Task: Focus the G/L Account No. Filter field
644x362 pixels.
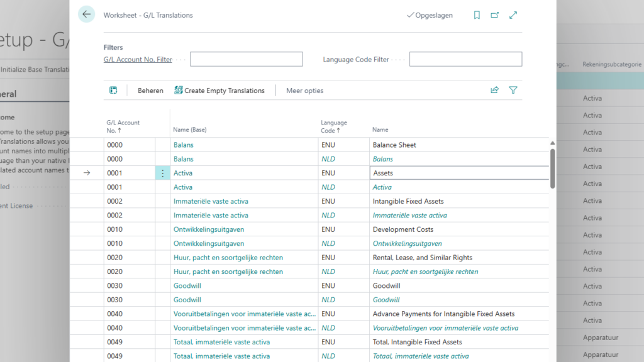Action: [x=247, y=59]
